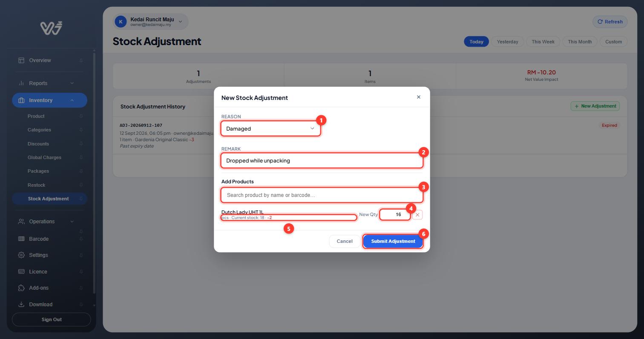Pin the Global Charges sidebar item
The height and width of the screenshot is (339, 644).
[x=81, y=157]
